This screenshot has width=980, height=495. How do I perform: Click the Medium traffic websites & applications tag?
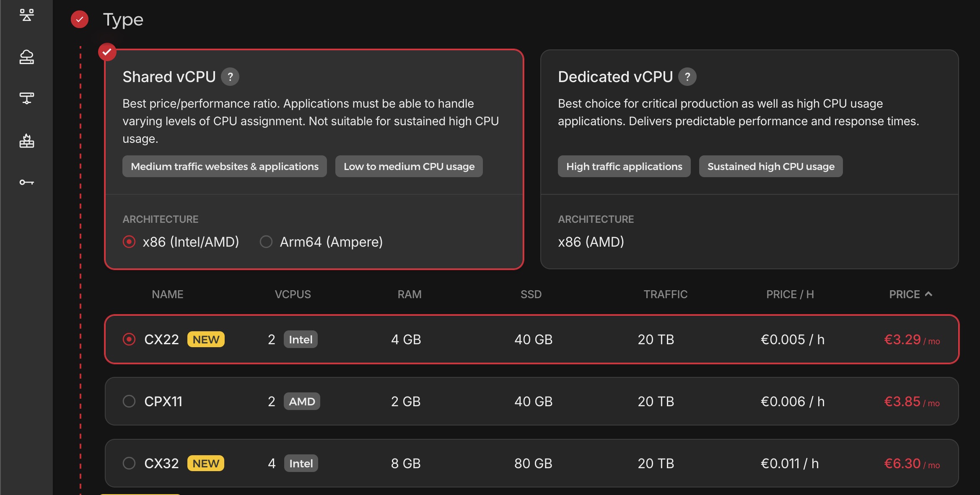tap(224, 166)
